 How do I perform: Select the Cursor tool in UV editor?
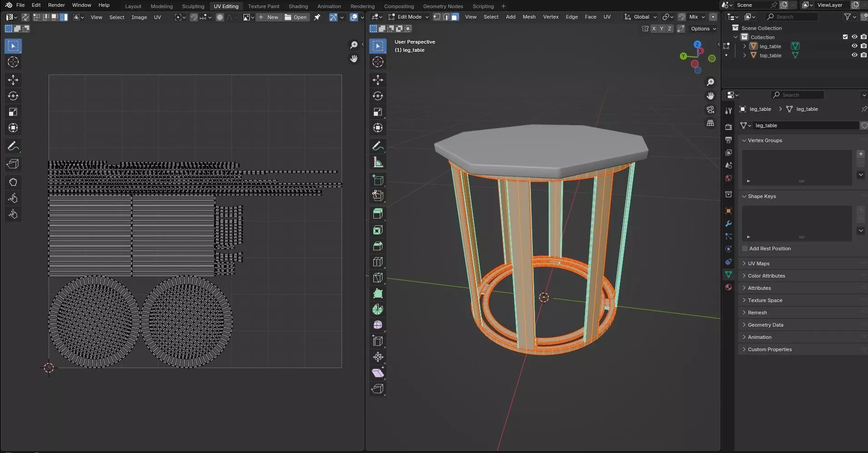tap(13, 62)
